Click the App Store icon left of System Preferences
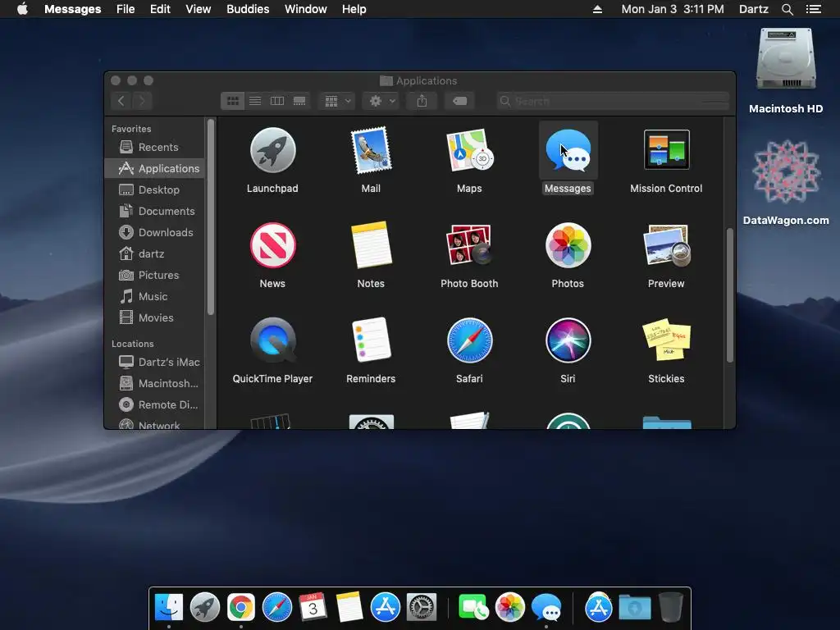 click(386, 608)
